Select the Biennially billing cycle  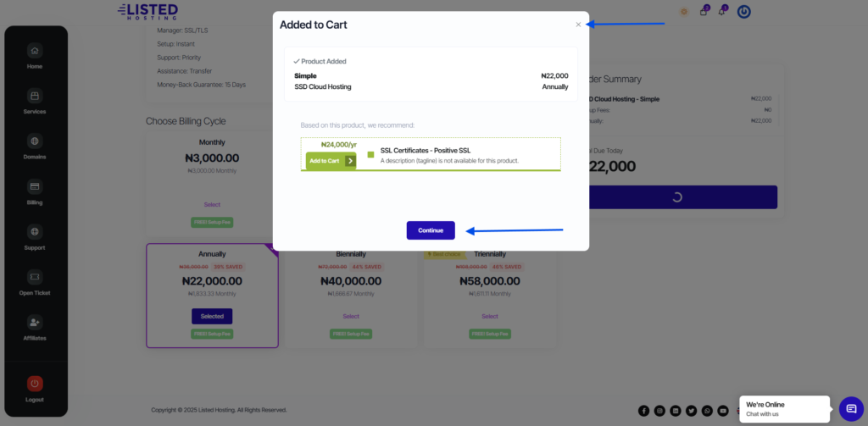tap(351, 316)
